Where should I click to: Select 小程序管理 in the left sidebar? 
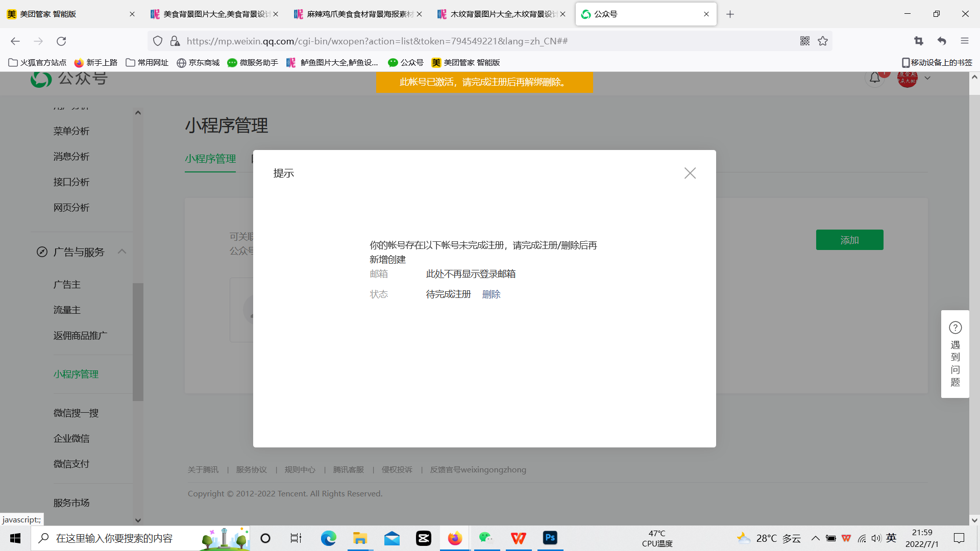[76, 374]
